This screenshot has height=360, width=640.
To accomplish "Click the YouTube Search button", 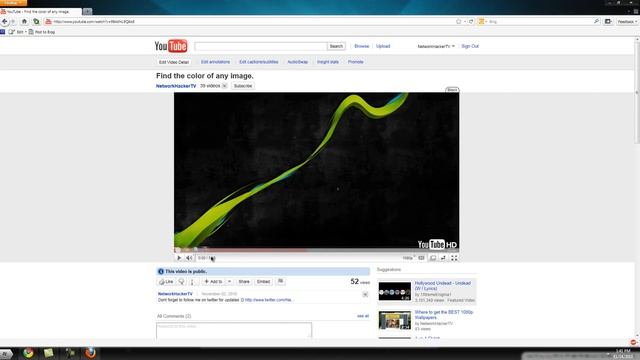I will pos(336,46).
